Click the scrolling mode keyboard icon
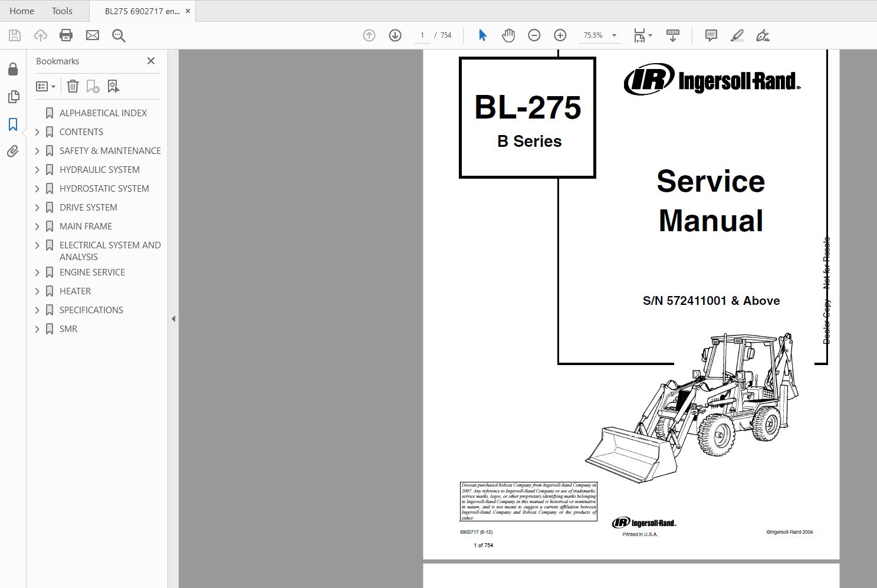The image size is (877, 588). coord(672,35)
